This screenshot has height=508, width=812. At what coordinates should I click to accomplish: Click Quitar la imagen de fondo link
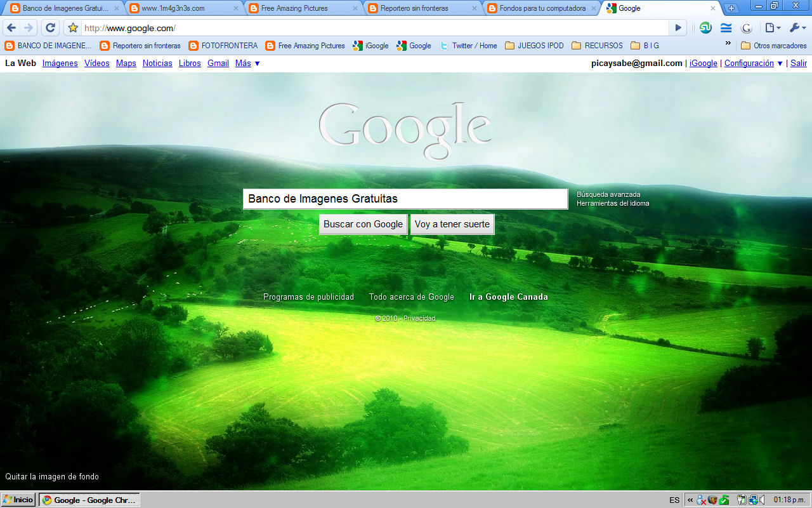coord(52,476)
